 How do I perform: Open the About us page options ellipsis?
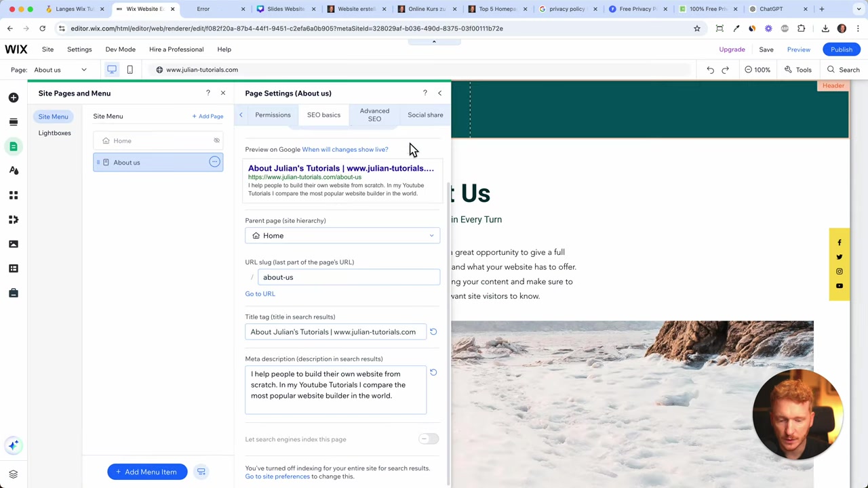click(214, 162)
